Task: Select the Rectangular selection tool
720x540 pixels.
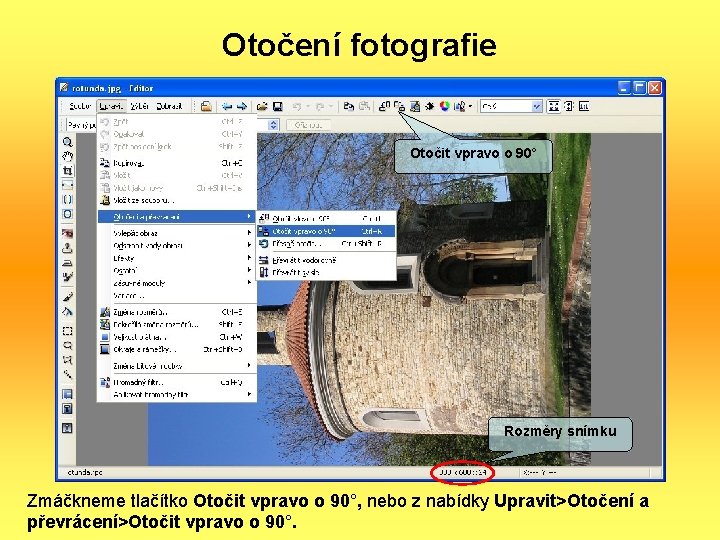Action: (68, 331)
